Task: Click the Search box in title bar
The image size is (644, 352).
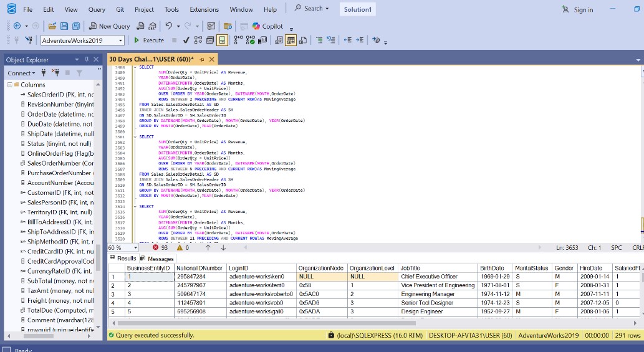Action: (313, 9)
